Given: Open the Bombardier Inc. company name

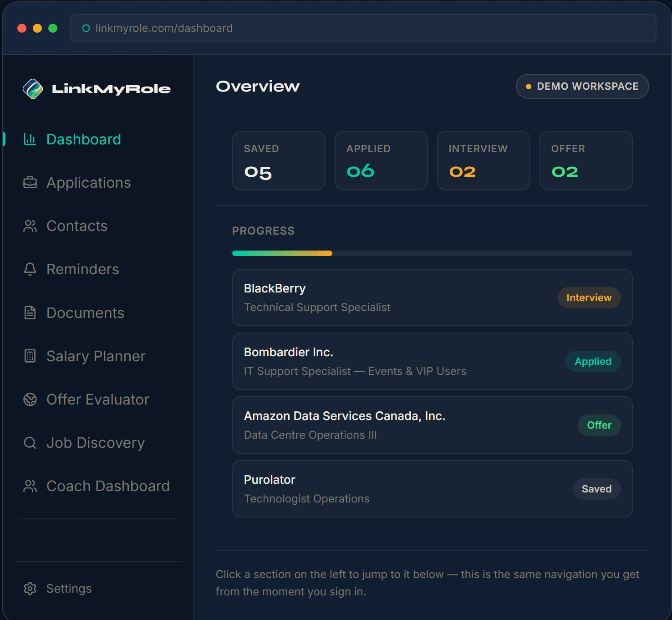Looking at the screenshot, I should coord(289,352).
